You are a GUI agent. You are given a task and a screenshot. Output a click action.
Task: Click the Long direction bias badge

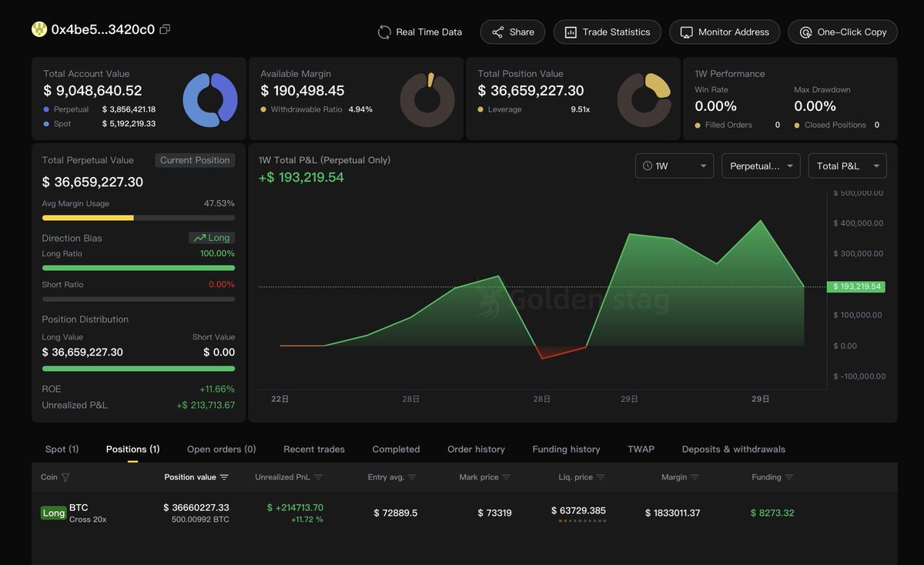(212, 238)
